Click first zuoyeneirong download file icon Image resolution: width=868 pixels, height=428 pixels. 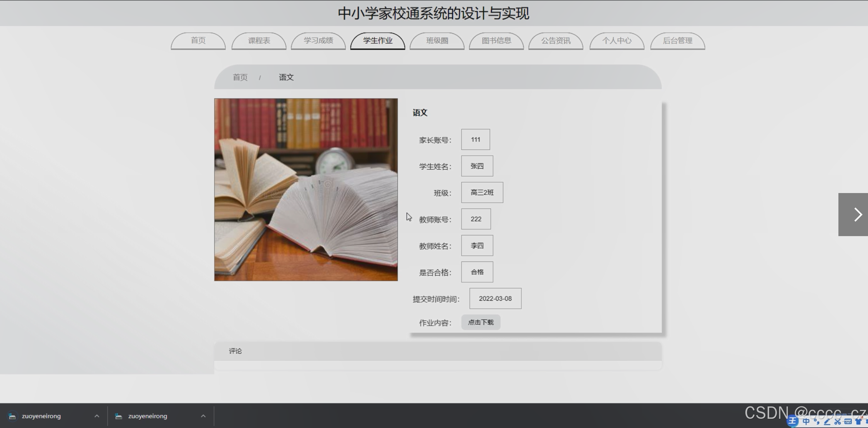tap(12, 416)
